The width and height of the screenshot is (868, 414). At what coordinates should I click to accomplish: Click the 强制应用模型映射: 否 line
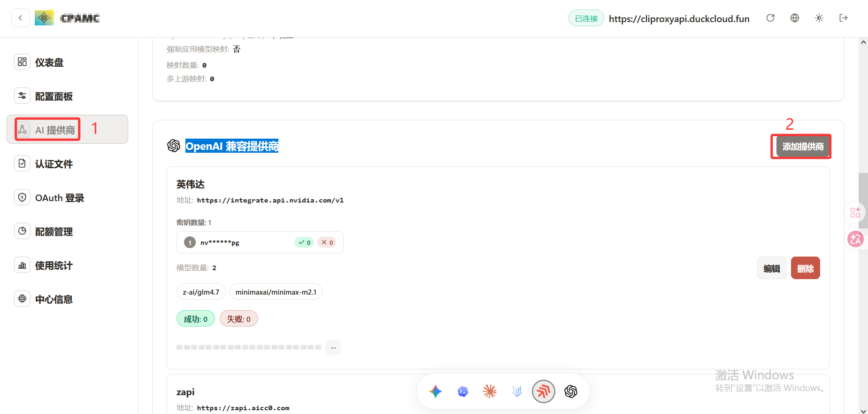pos(204,49)
